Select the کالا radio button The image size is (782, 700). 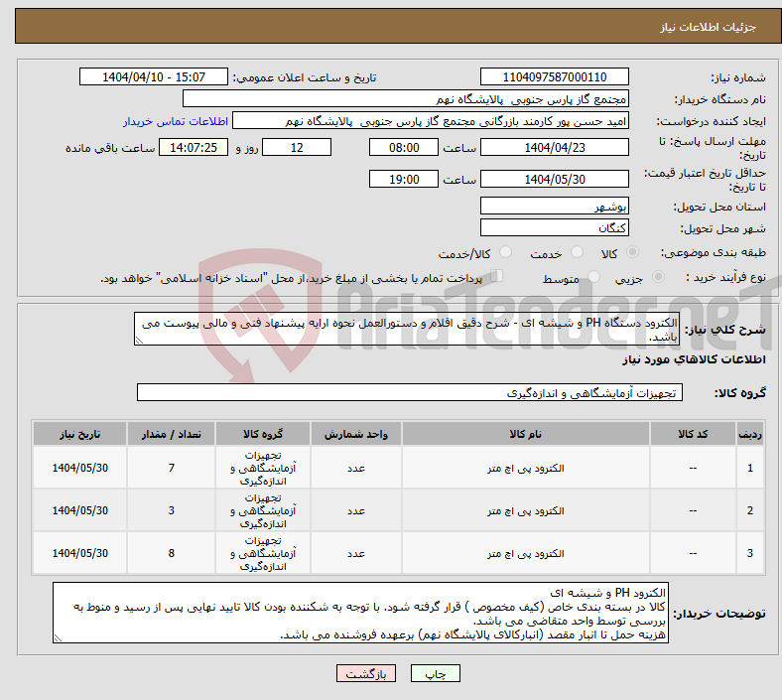coord(632,252)
